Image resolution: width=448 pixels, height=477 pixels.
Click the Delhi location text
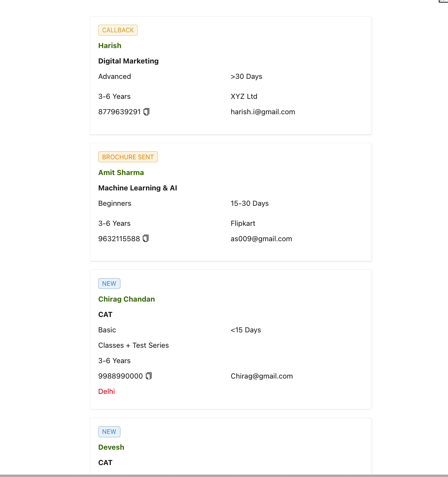click(x=106, y=392)
